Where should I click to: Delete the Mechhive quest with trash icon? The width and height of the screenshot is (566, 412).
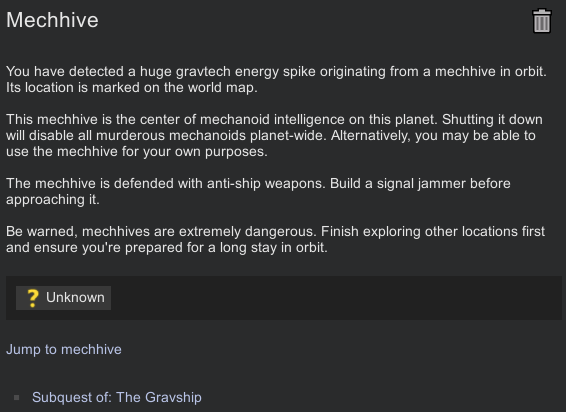(542, 21)
